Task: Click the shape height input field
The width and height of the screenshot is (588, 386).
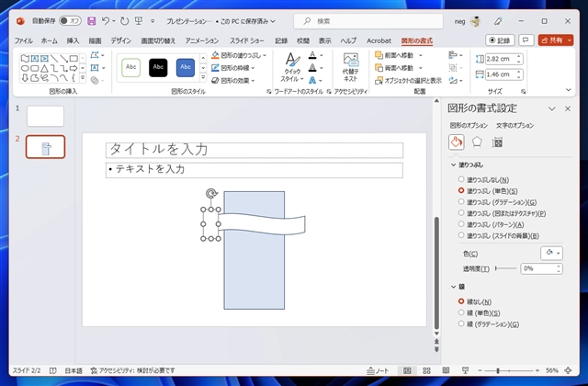Action: (x=501, y=59)
